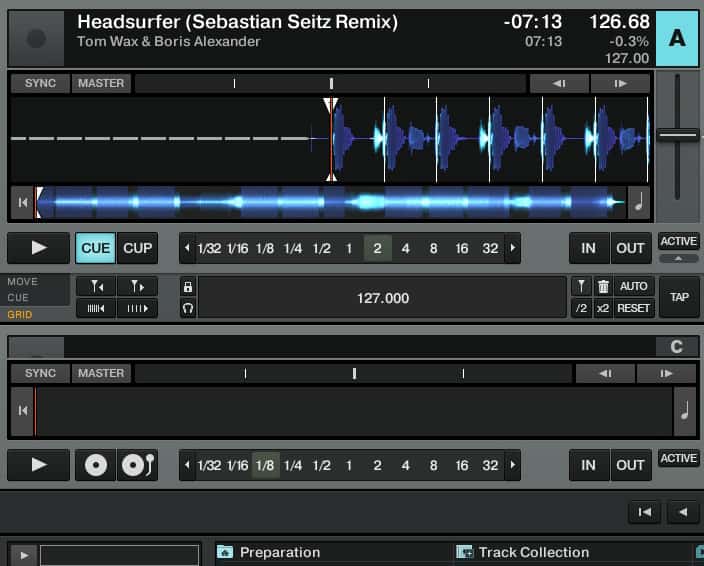The height and width of the screenshot is (566, 704).
Task: Move beatgrid marker left
Action: pos(97,286)
